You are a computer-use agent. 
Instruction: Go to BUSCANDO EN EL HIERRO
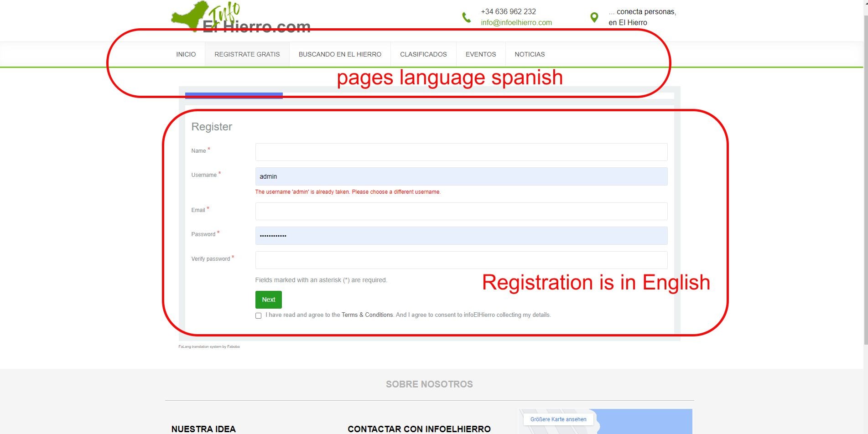(x=340, y=54)
